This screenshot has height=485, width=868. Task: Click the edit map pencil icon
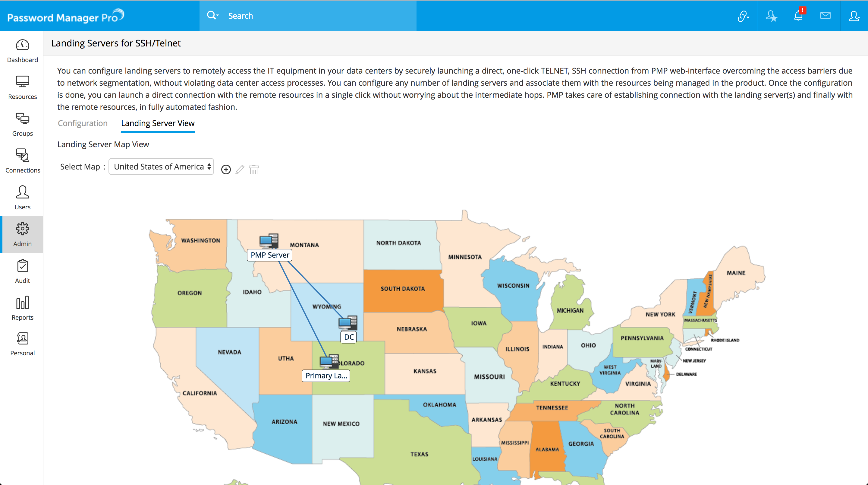[x=240, y=169]
